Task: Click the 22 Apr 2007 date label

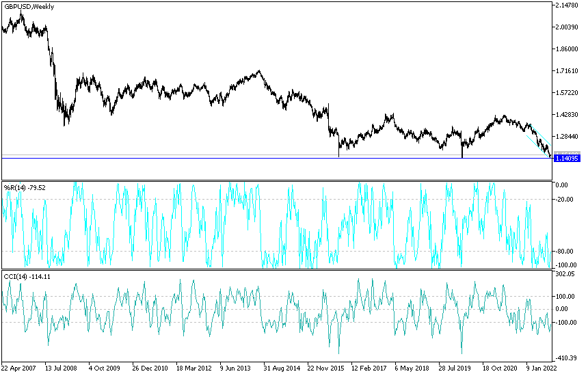Action: pos(18,368)
